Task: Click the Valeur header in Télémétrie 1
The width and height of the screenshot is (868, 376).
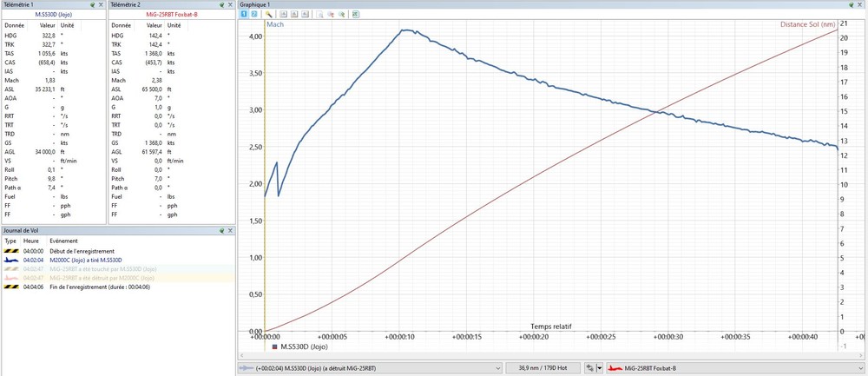Action: coord(48,25)
